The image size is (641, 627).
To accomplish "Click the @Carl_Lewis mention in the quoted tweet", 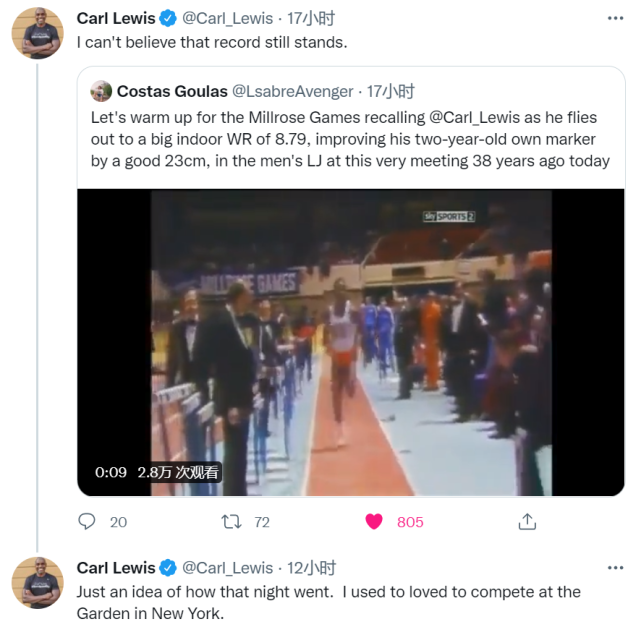I will click(x=475, y=118).
